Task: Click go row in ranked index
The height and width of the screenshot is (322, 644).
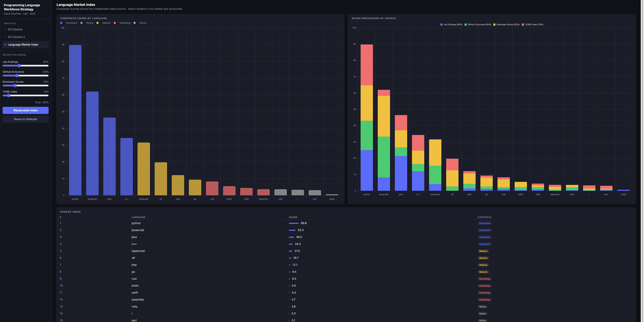Action: 346,272
